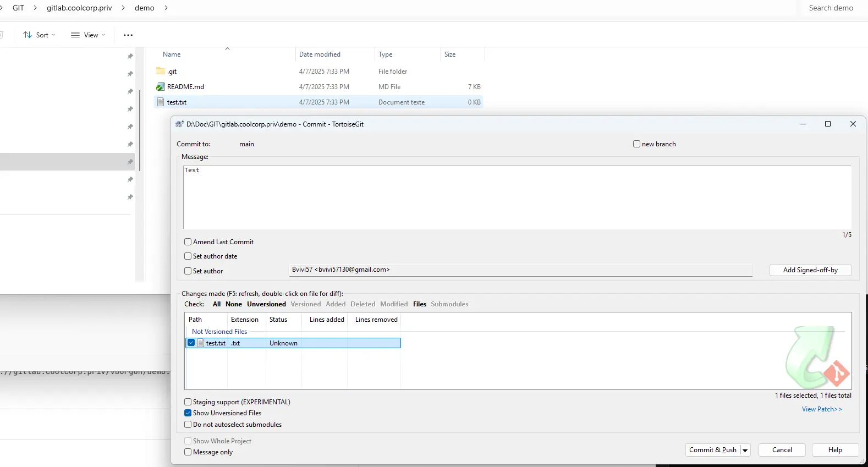
Task: Click the View lines icon
Action: (x=75, y=35)
